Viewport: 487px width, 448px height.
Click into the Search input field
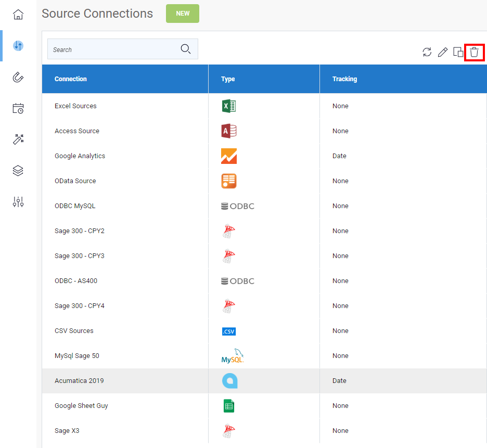click(x=112, y=49)
